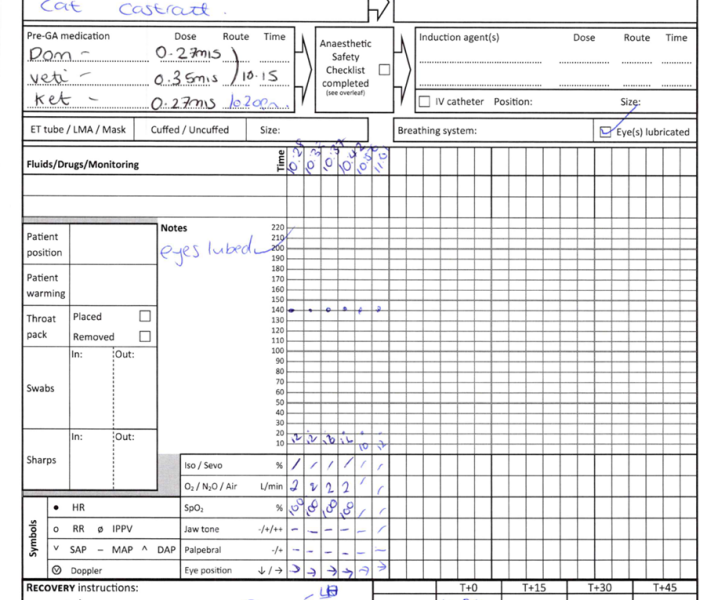Click the Patient position entry box
725x600 pixels.
point(113,244)
